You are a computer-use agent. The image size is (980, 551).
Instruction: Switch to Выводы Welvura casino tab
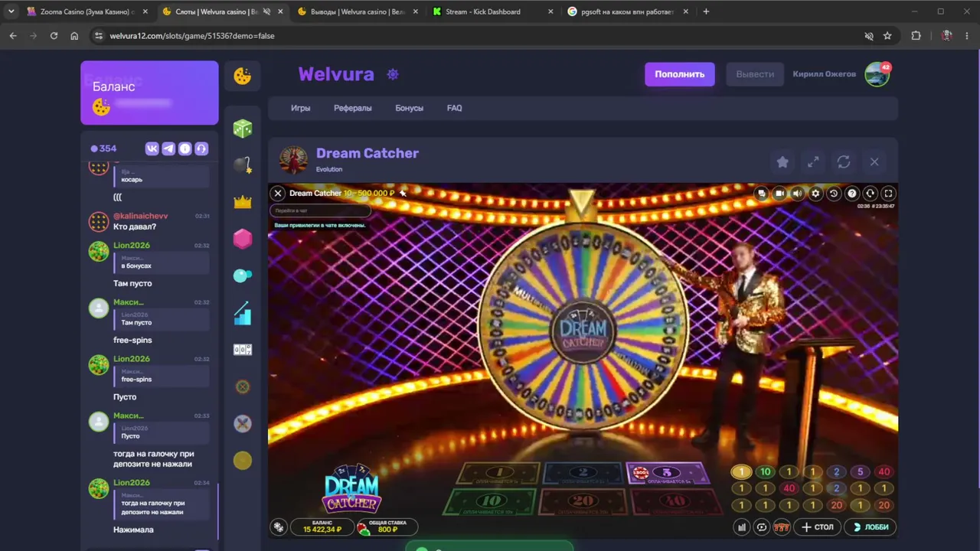(356, 11)
